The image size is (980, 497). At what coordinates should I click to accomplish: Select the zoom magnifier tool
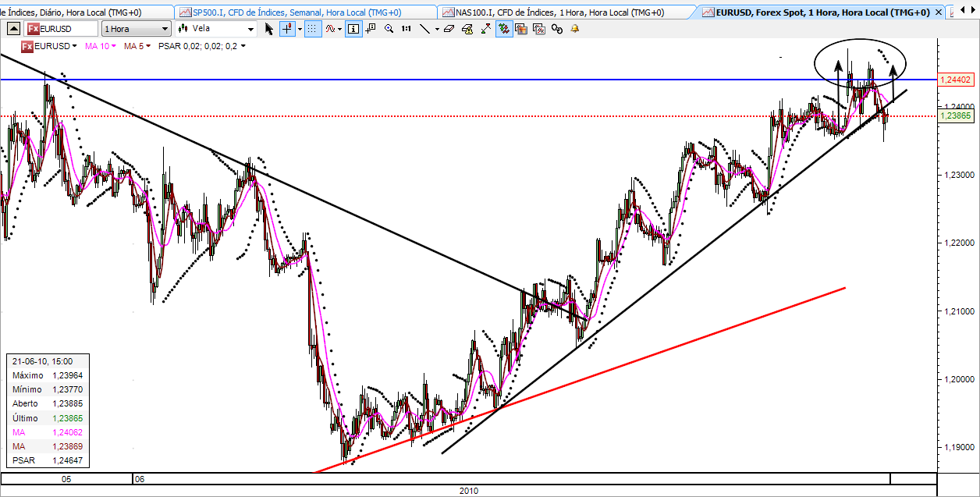click(x=389, y=28)
